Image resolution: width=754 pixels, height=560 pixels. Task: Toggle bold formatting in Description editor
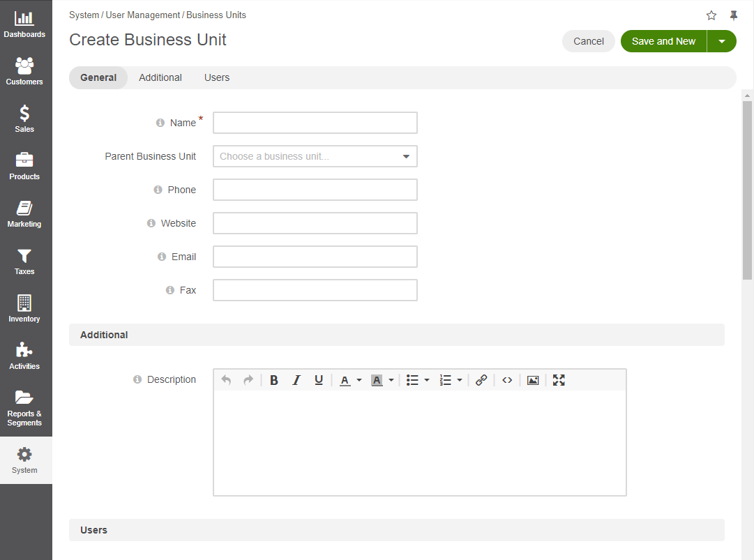[x=273, y=380]
